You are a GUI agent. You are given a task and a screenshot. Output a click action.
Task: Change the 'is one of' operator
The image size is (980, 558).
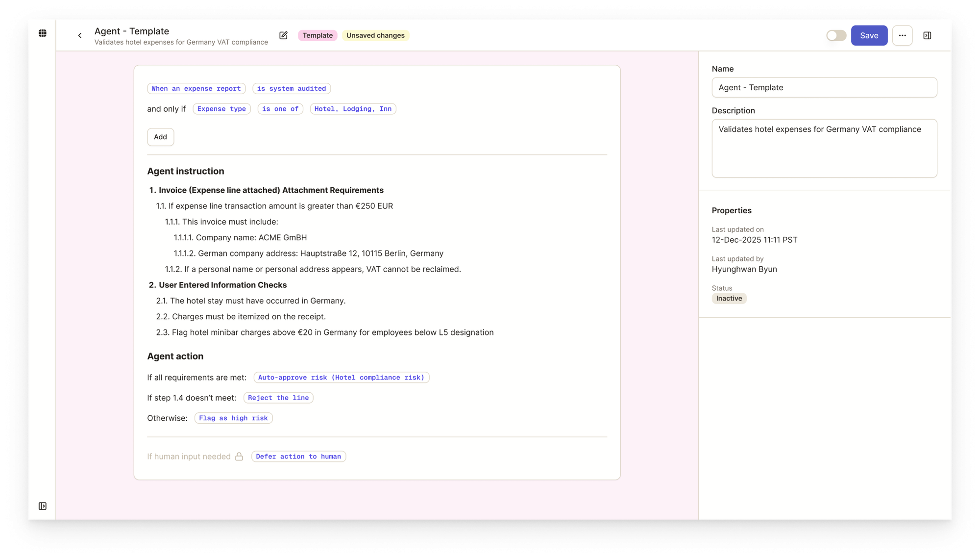pos(280,109)
